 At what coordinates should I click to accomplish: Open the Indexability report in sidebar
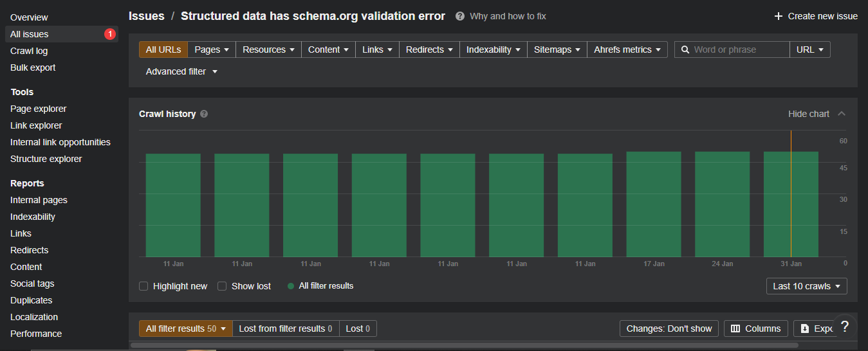point(33,217)
